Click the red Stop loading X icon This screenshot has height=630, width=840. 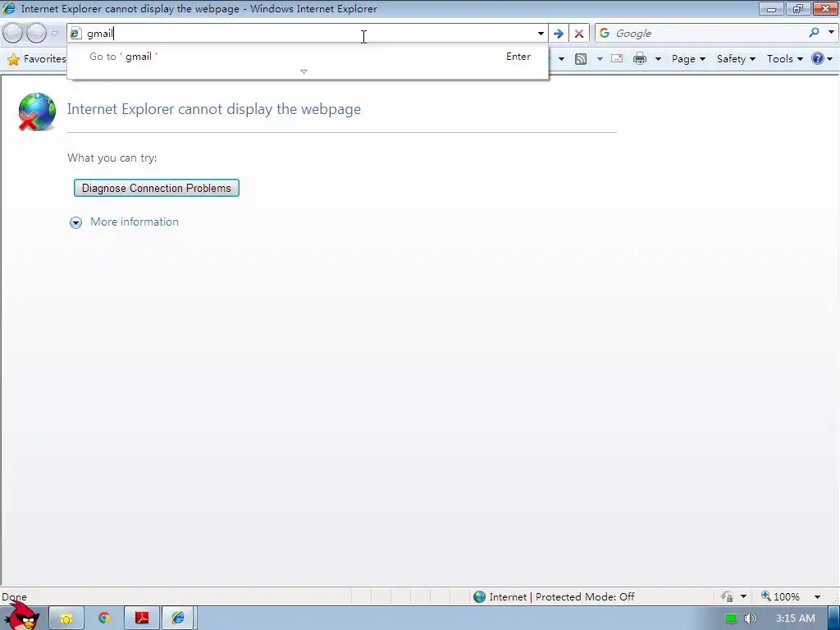(x=578, y=33)
